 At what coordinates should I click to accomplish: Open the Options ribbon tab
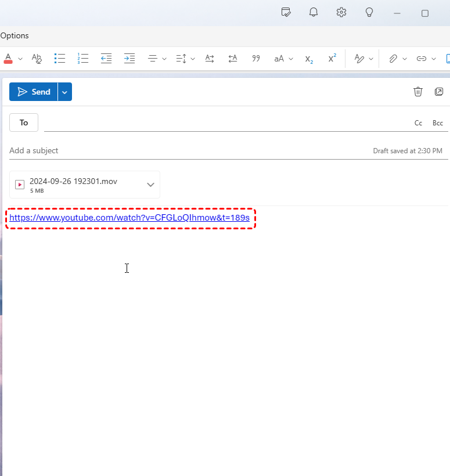(15, 35)
